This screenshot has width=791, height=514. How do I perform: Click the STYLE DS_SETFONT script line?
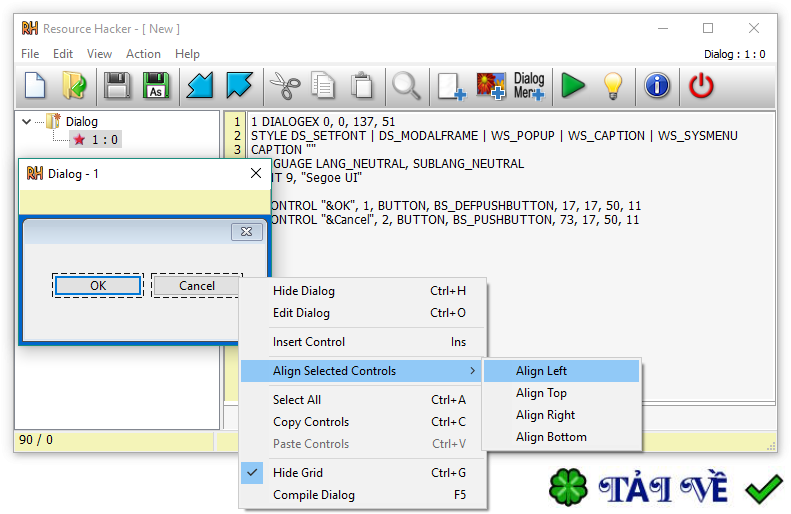[x=494, y=136]
